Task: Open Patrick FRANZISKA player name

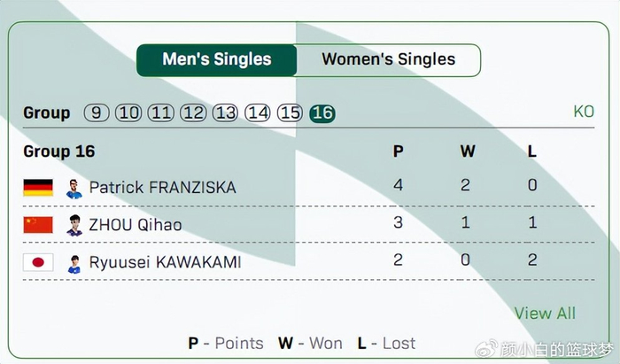Action: click(x=162, y=188)
